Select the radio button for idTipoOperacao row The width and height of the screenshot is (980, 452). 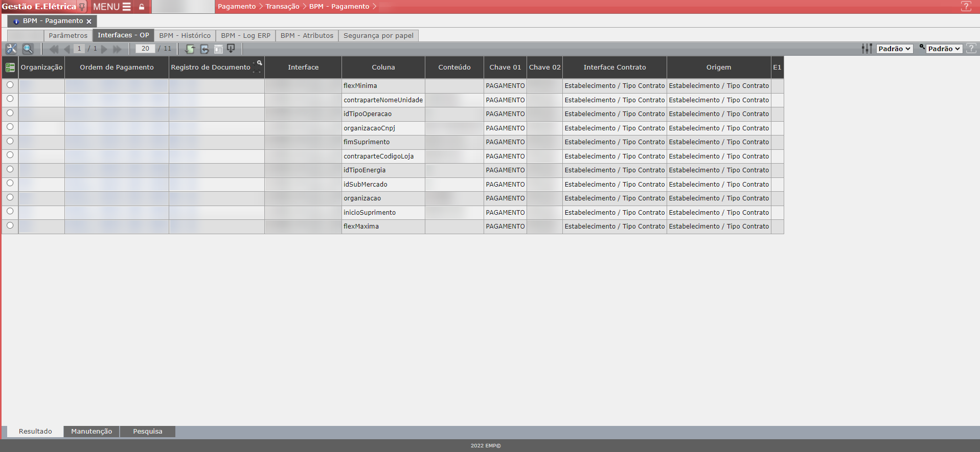pos(10,113)
